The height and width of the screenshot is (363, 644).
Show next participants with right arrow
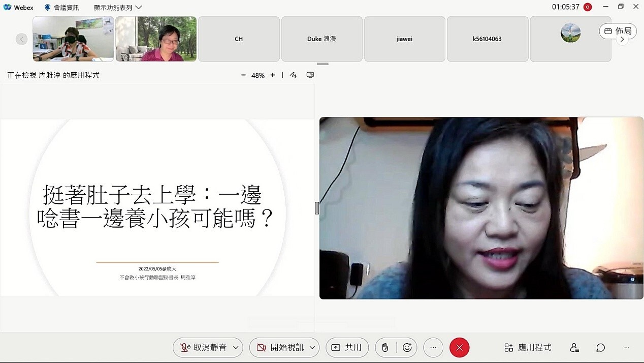click(x=622, y=39)
